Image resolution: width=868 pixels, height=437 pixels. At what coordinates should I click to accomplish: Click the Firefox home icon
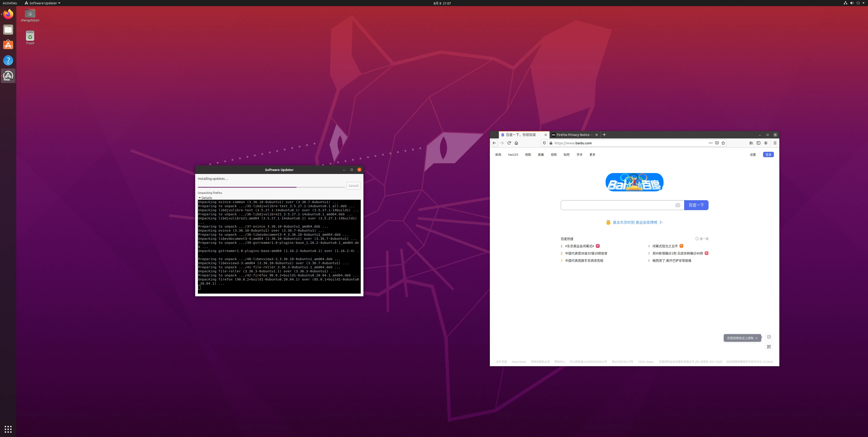(x=516, y=143)
